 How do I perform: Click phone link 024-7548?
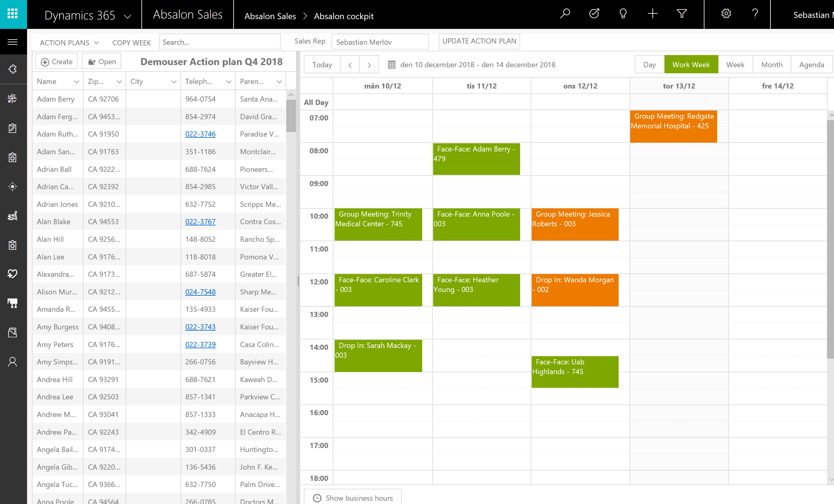200,292
